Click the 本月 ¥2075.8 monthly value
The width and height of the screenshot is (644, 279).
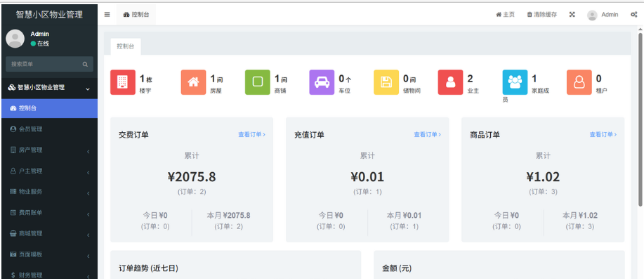[x=228, y=215]
